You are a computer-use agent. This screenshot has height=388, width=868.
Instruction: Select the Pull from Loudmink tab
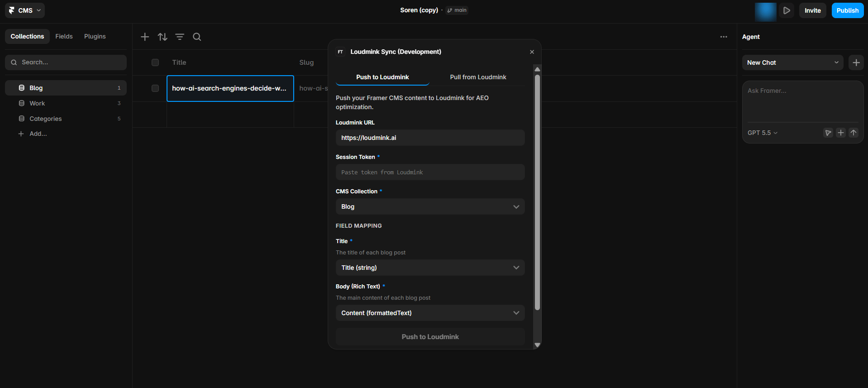478,77
